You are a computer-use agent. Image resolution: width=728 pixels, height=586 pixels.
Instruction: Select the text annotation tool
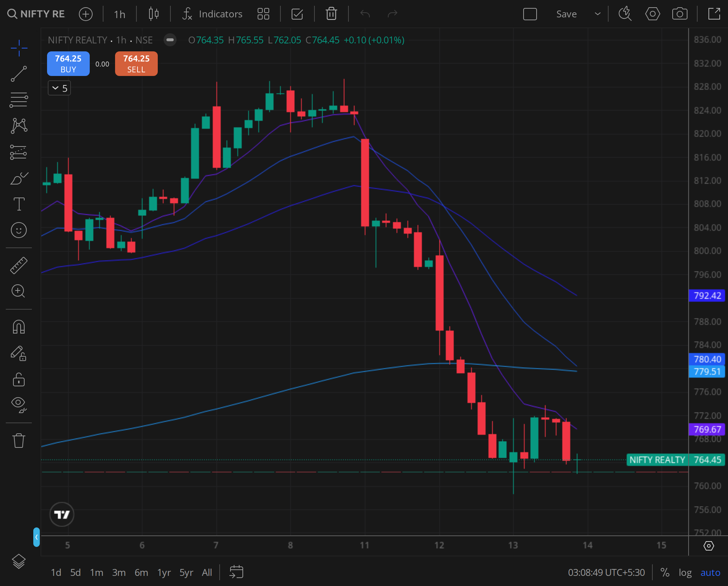19,204
